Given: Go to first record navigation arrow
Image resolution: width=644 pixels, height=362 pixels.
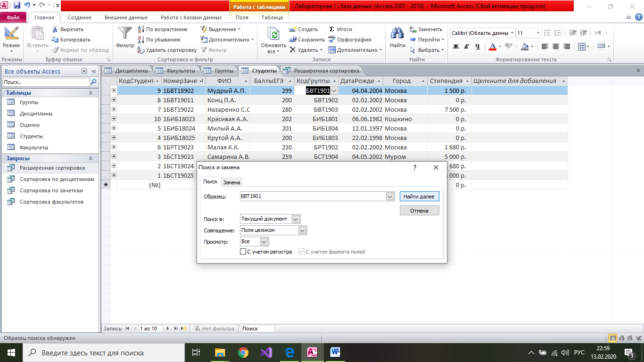Looking at the screenshot, I should coord(127,329).
